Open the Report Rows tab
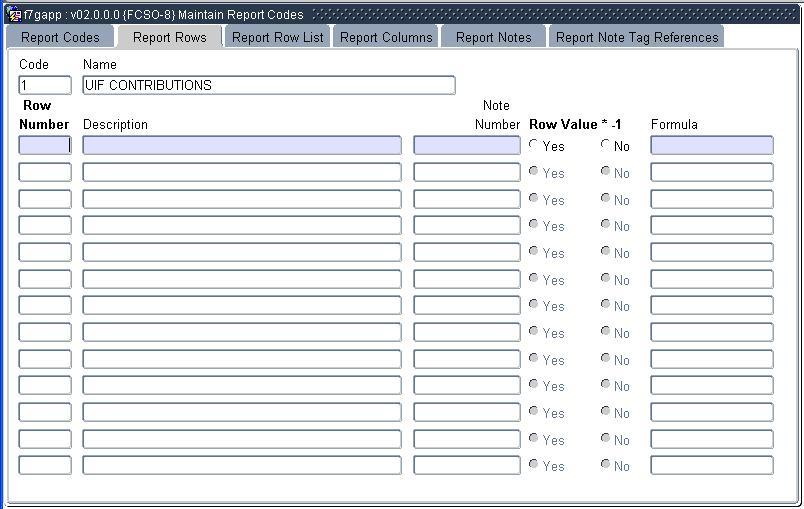 click(169, 37)
